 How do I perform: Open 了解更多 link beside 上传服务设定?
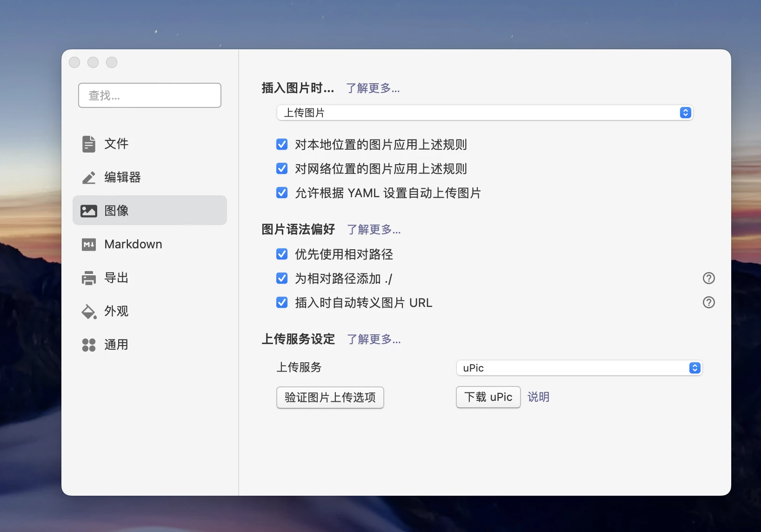point(374,339)
